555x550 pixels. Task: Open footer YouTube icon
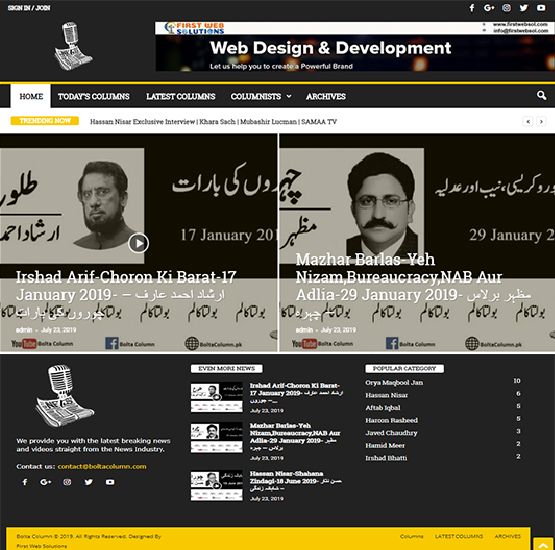click(x=110, y=482)
